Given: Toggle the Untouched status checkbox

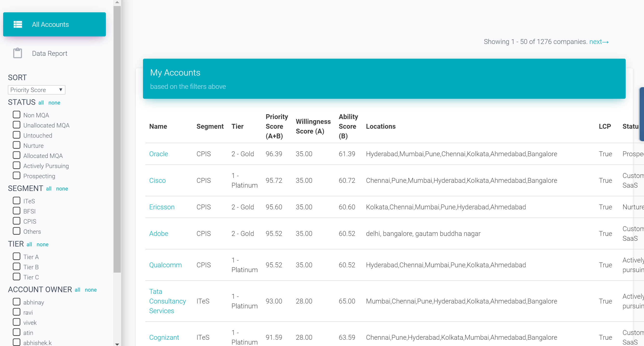Looking at the screenshot, I should click(16, 135).
